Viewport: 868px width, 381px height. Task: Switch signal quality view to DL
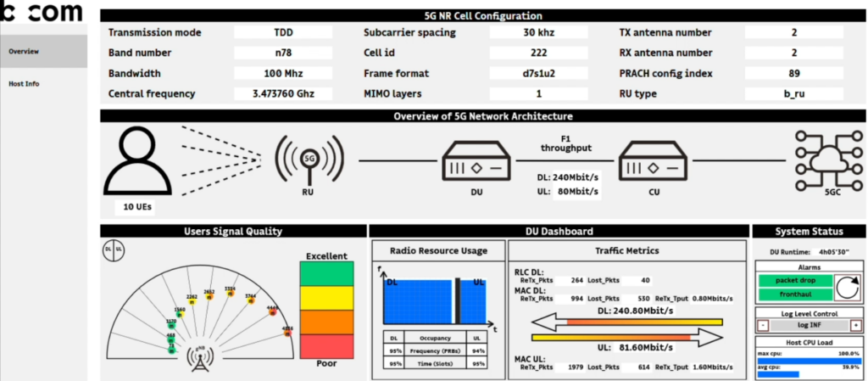tap(108, 250)
